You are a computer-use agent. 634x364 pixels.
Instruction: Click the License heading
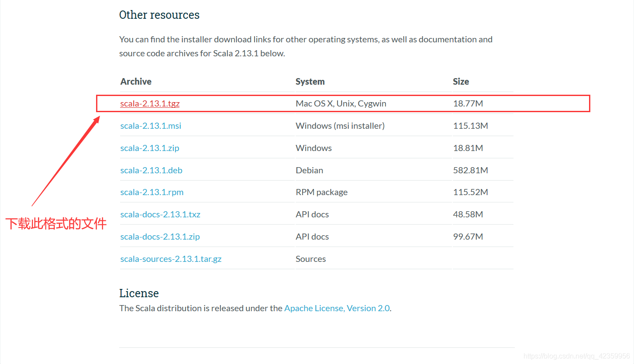pyautogui.click(x=139, y=293)
